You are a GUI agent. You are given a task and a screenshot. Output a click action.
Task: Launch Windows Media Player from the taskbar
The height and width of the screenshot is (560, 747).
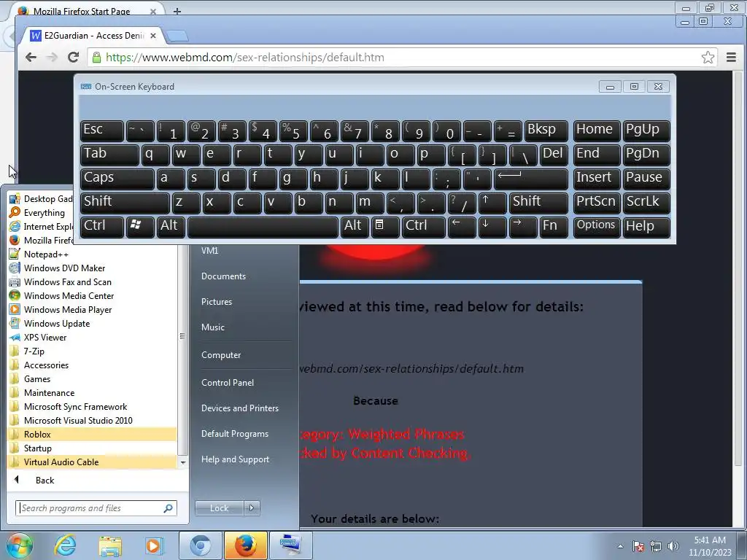[153, 545]
